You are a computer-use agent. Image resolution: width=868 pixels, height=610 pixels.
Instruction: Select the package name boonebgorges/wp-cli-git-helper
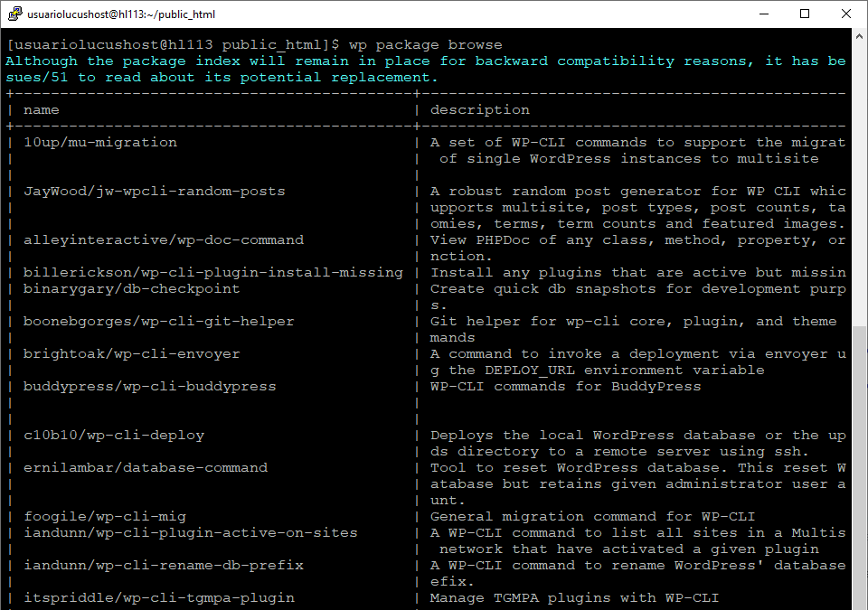(x=159, y=322)
